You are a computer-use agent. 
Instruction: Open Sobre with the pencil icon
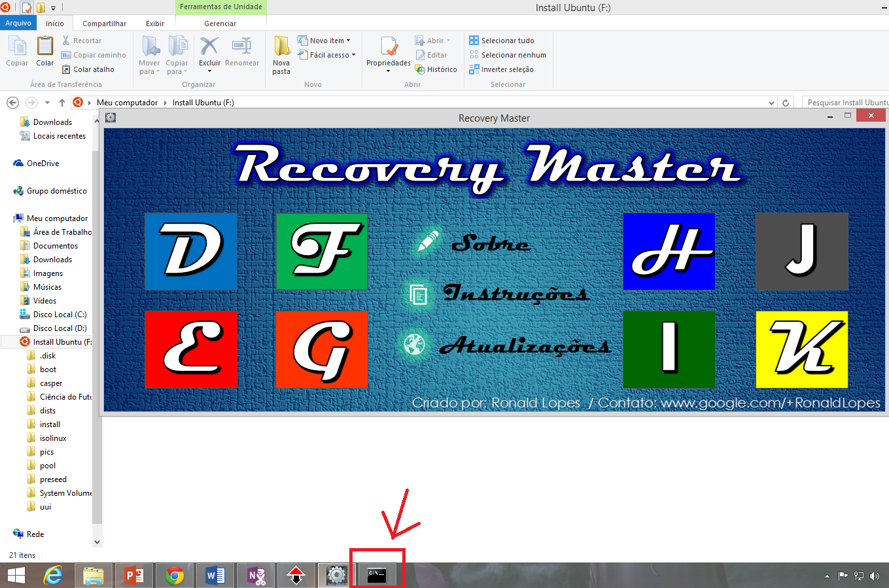[428, 242]
